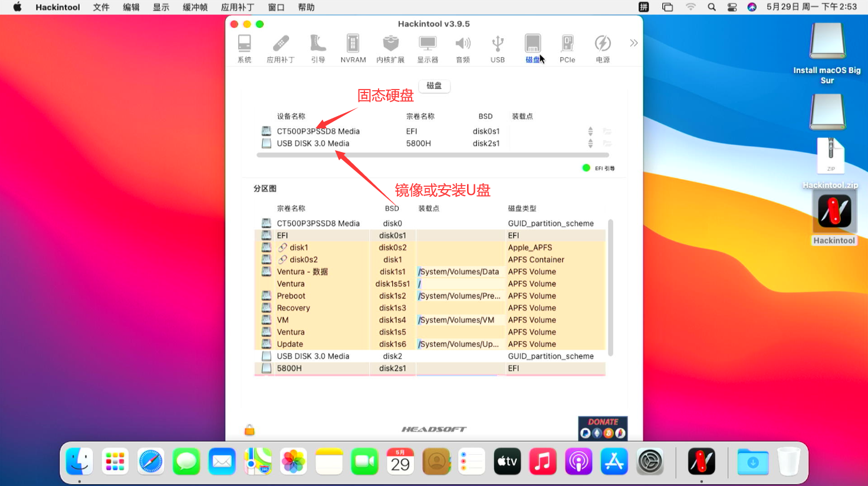Open the 电源 (Power) toolbar section

[x=603, y=48]
